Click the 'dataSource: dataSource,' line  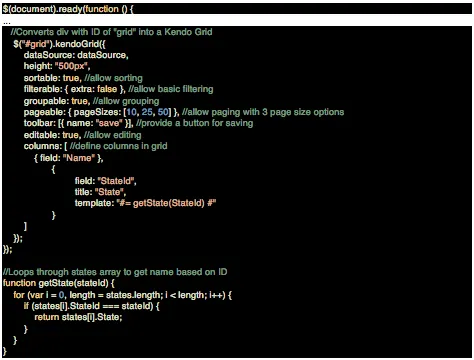(76, 55)
